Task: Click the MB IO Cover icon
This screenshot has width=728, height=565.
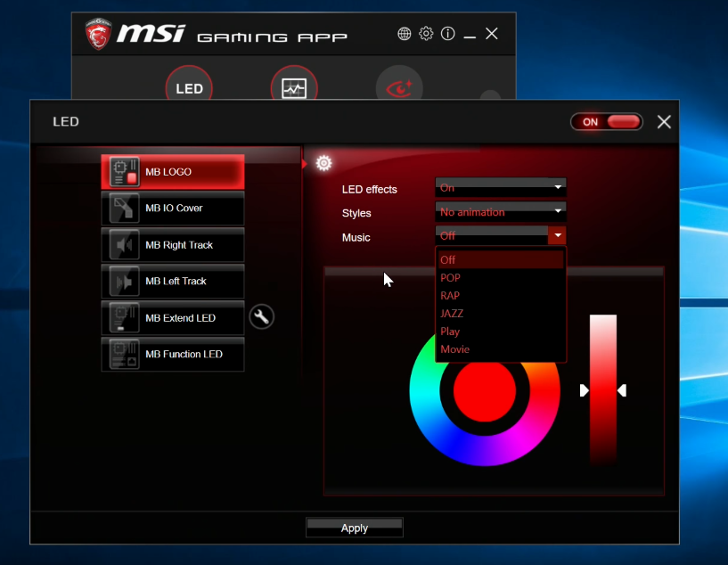Action: [125, 208]
